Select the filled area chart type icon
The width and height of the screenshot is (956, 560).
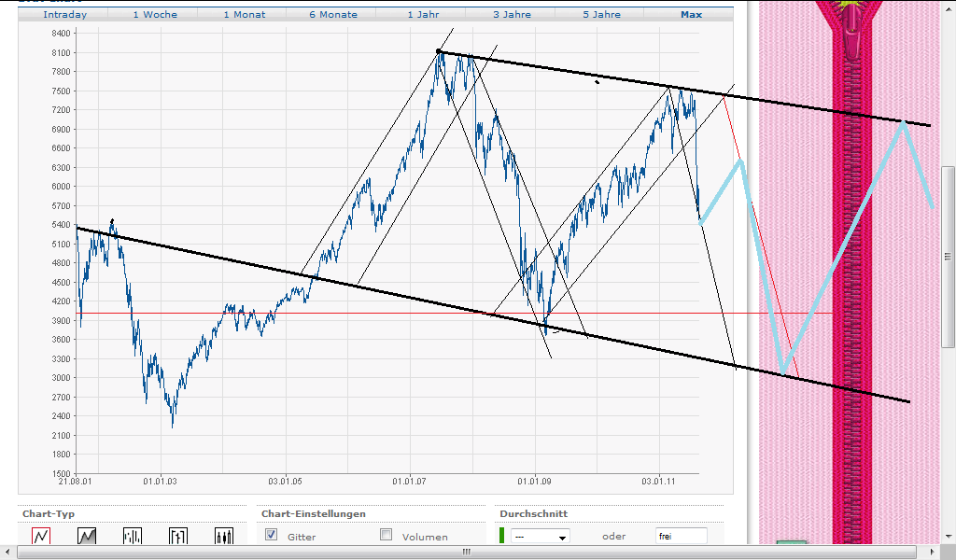pos(87,536)
